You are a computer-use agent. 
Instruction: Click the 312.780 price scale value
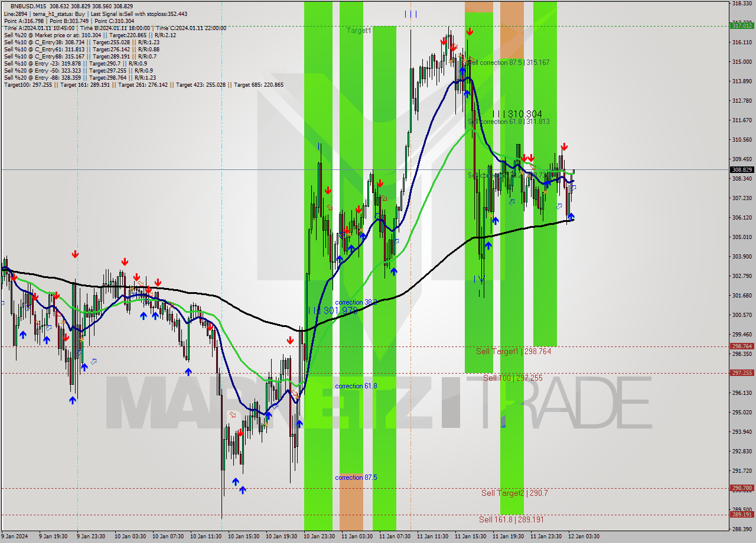741,101
